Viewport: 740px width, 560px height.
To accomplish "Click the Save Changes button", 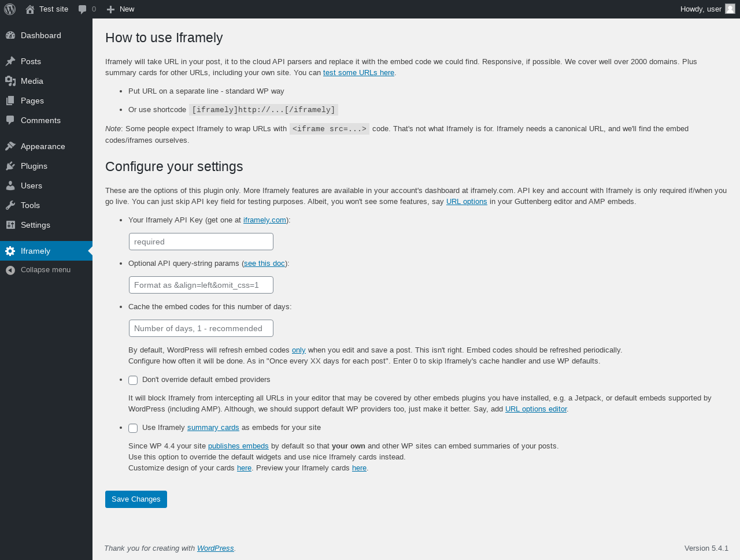I will (x=136, y=499).
